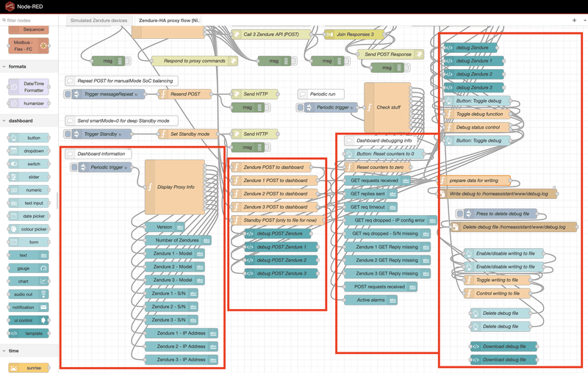Select the Date/Time Formatter palette node

[29, 87]
